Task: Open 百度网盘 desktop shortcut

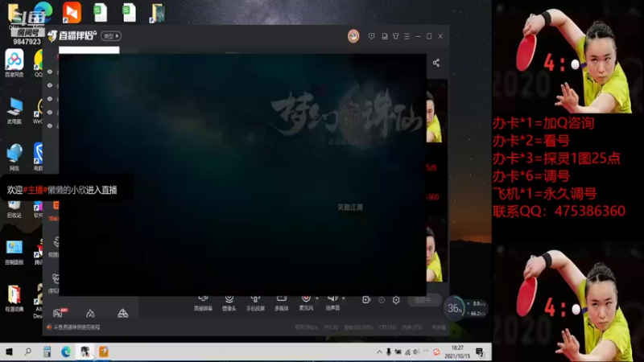Action: [x=14, y=63]
